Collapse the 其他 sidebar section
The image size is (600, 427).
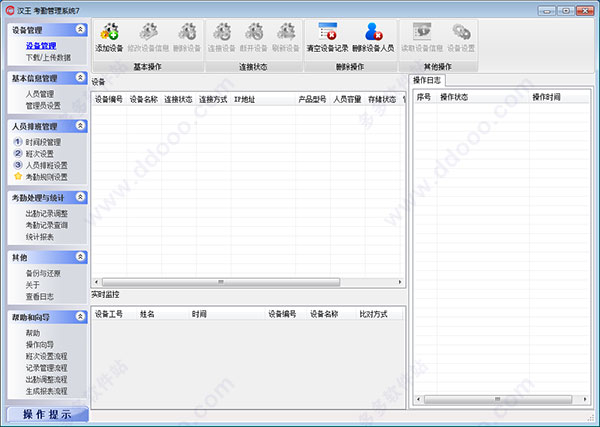click(x=80, y=257)
